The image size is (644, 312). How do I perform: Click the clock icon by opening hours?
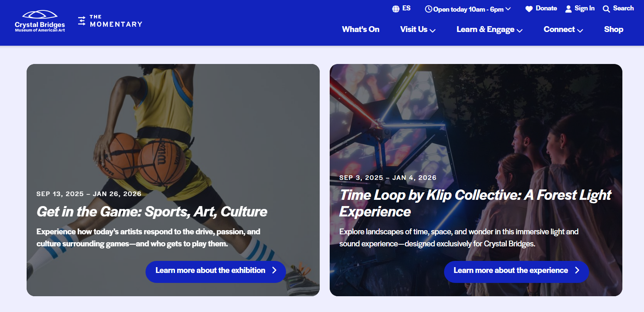(x=429, y=9)
